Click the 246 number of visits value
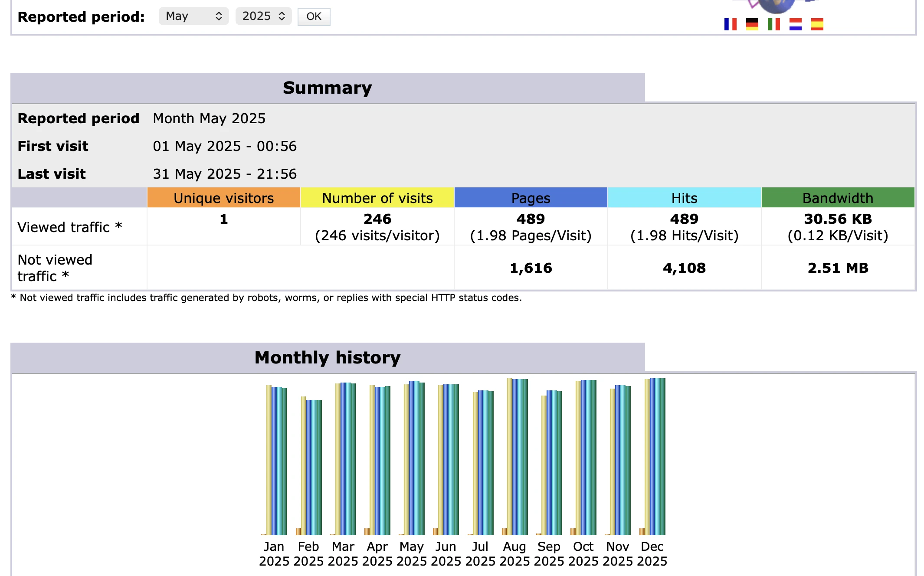The height and width of the screenshot is (576, 924). (x=377, y=219)
